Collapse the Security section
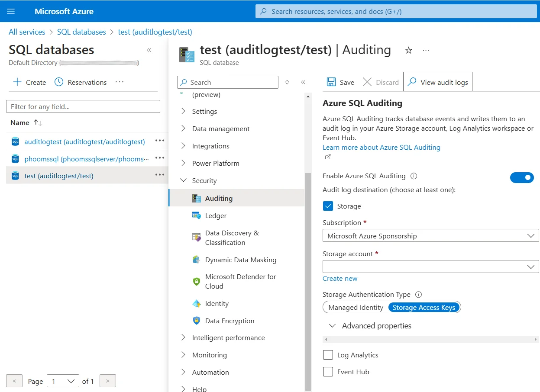Viewport: 540px width, 392px height. coord(182,180)
